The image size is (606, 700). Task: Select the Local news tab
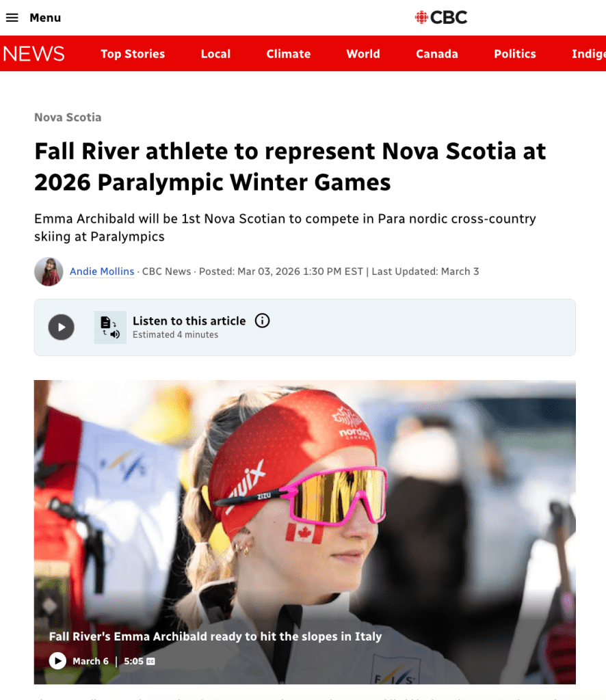point(215,53)
